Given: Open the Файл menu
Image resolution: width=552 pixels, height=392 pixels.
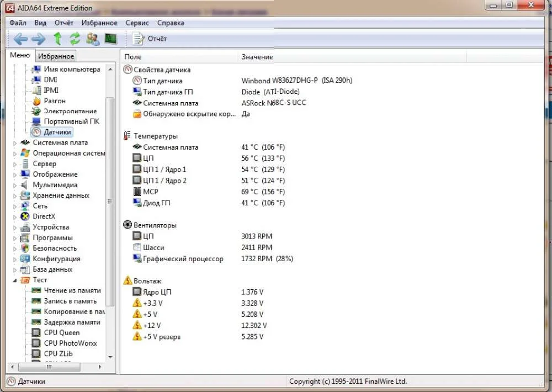Looking at the screenshot, I should coord(18,23).
